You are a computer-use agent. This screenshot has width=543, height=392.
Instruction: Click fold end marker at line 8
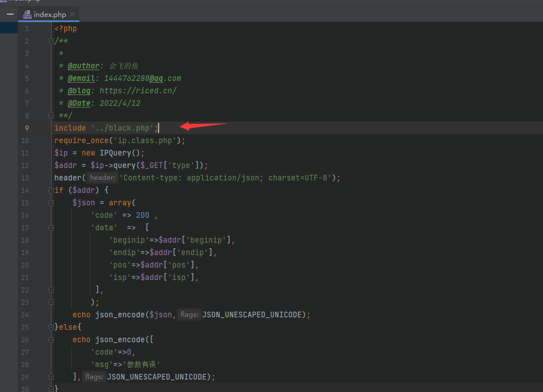51,115
